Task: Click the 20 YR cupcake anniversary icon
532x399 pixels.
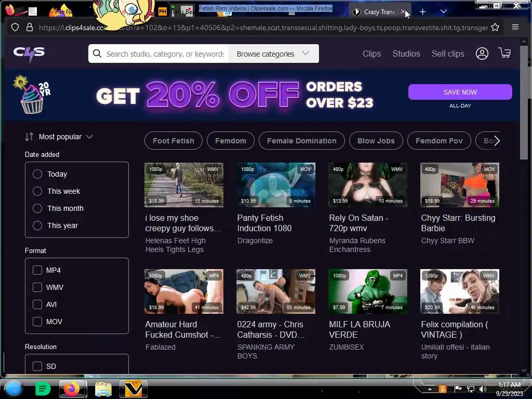Action: [x=32, y=95]
